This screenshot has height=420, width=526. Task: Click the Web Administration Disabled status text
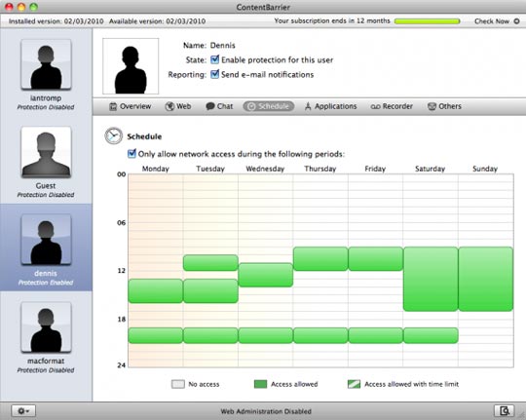(266, 411)
